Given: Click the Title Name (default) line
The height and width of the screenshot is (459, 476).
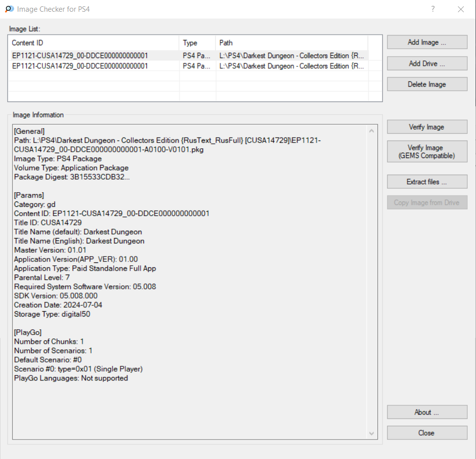Looking at the screenshot, I should [x=78, y=232].
